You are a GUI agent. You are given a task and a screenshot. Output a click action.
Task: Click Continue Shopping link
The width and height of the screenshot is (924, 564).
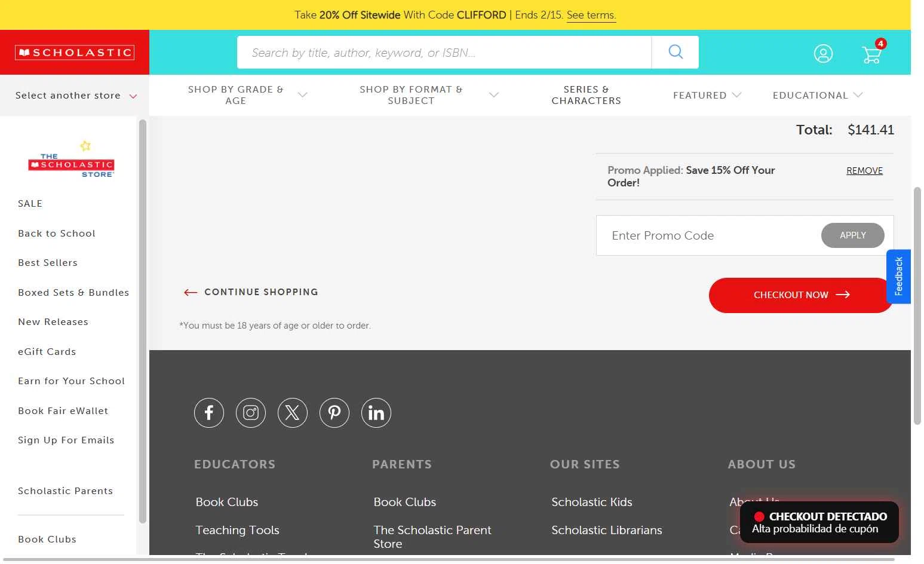261,292
